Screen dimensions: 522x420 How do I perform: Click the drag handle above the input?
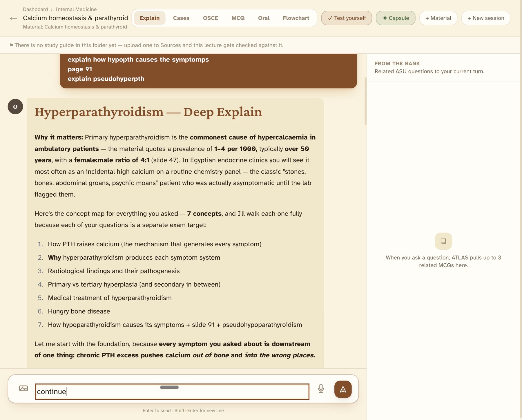point(169,387)
